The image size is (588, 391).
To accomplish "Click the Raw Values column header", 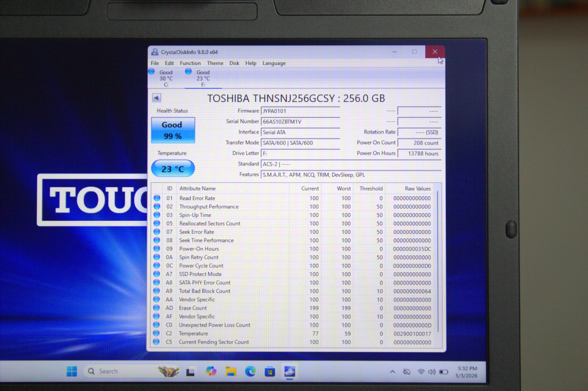I will [x=417, y=188].
